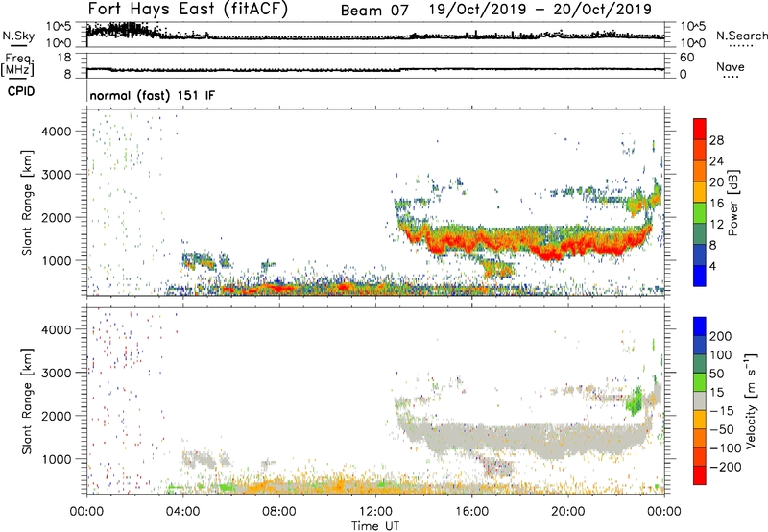The image size is (768, 532).
Task: Click the '4000' tick on the power panel
Action: coord(56,132)
